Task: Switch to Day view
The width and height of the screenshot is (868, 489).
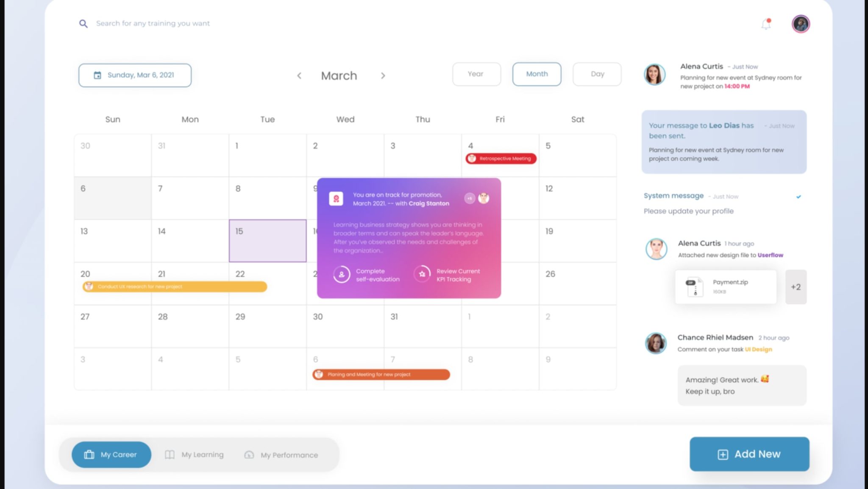Action: click(597, 74)
